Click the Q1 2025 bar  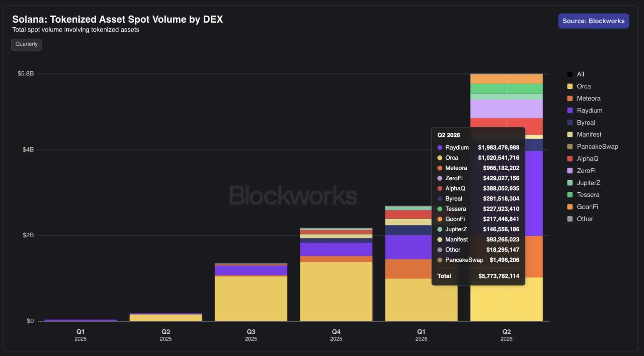(80, 320)
